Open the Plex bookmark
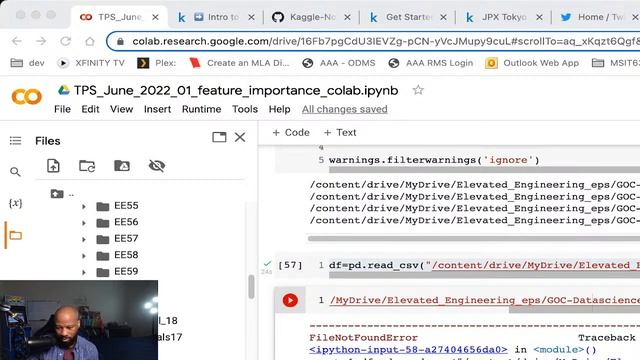 pyautogui.click(x=157, y=63)
